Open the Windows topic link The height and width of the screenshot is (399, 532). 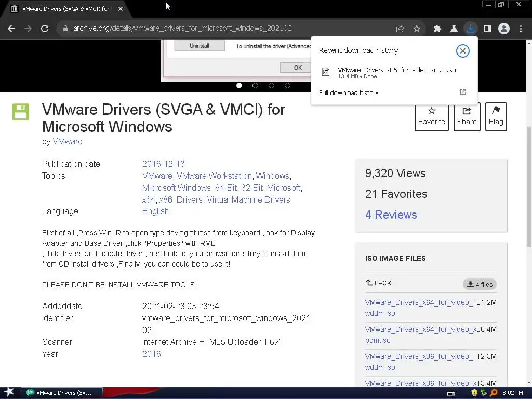[x=272, y=176]
